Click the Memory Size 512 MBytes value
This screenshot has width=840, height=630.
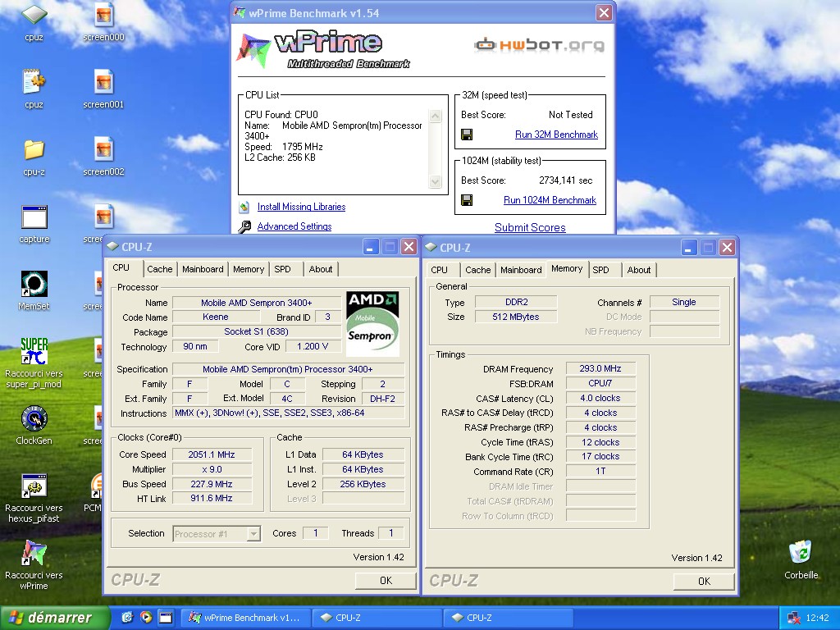coord(516,317)
